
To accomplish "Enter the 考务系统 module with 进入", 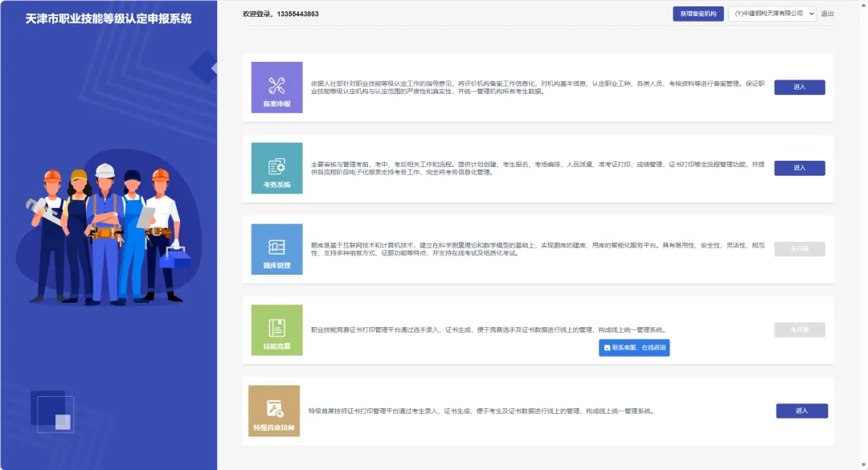I will click(x=800, y=168).
